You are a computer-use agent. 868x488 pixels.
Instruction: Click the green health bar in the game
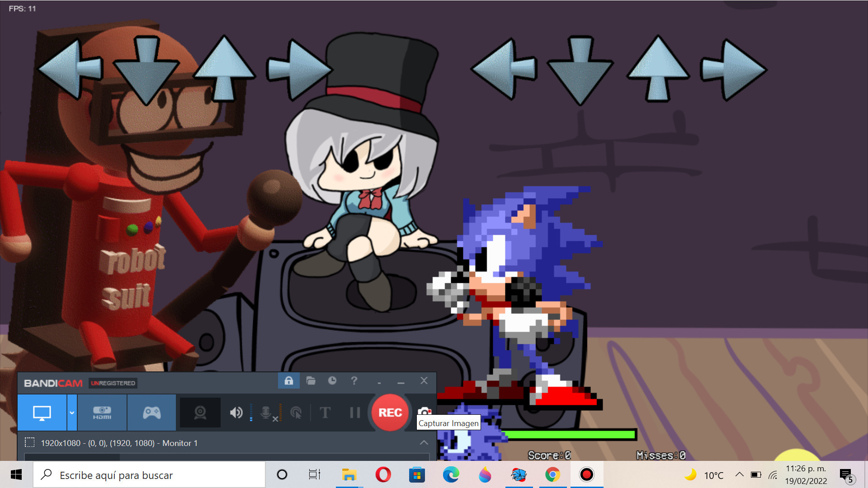570,435
